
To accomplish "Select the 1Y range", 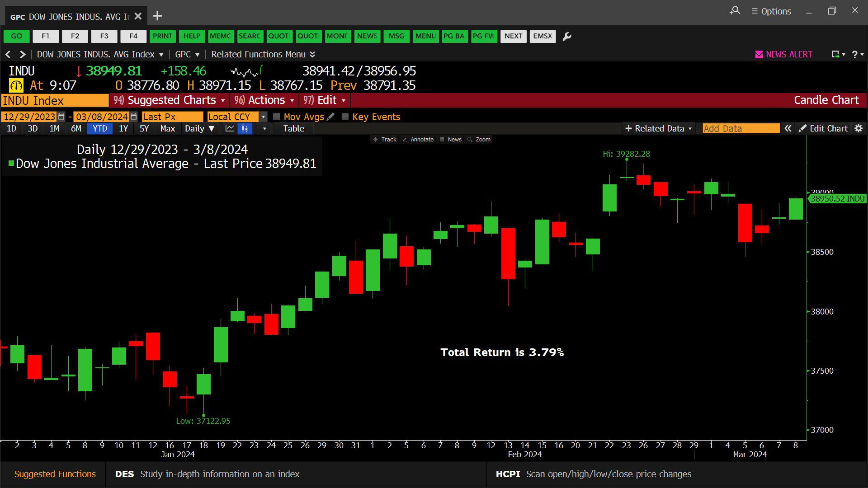I will point(123,129).
